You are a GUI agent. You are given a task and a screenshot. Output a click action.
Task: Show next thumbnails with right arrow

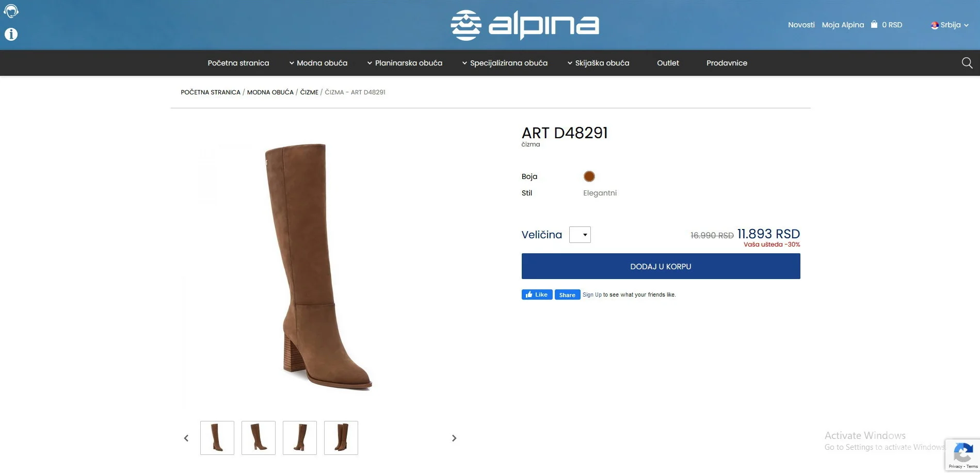[x=454, y=438]
